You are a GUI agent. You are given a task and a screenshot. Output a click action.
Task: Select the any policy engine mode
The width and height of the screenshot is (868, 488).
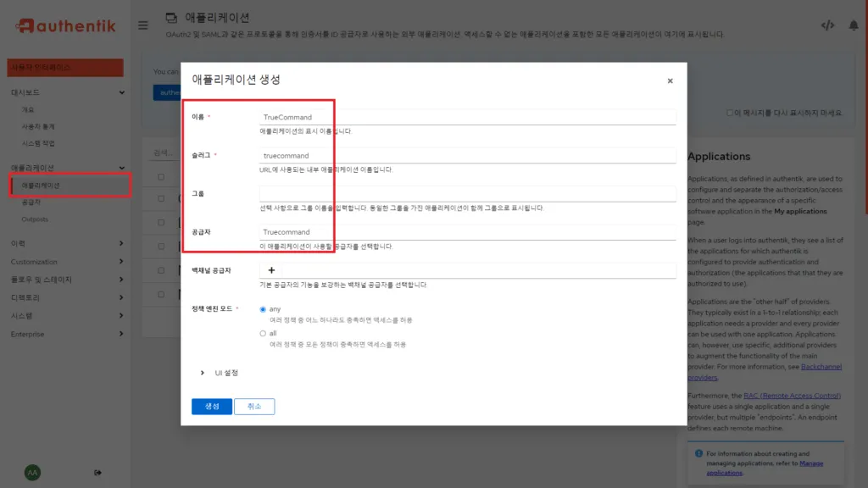pyautogui.click(x=263, y=309)
